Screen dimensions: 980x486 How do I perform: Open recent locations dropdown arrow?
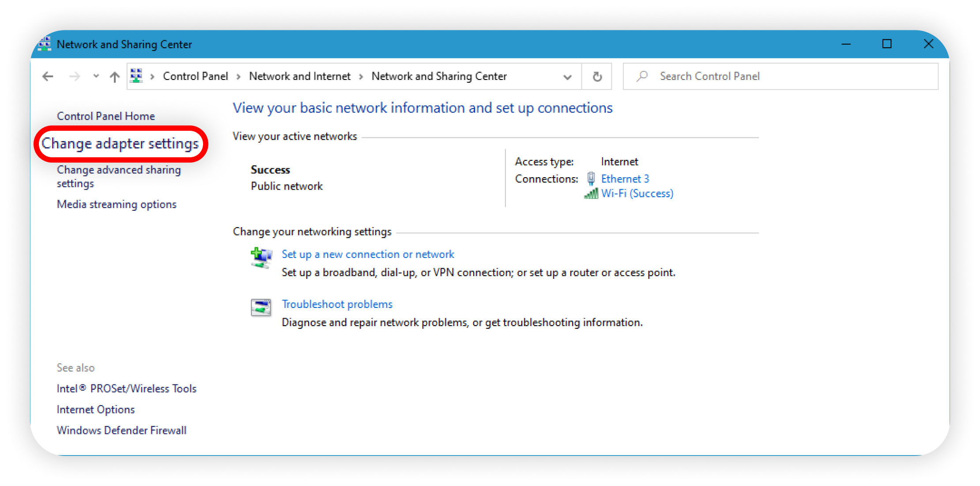(x=96, y=76)
